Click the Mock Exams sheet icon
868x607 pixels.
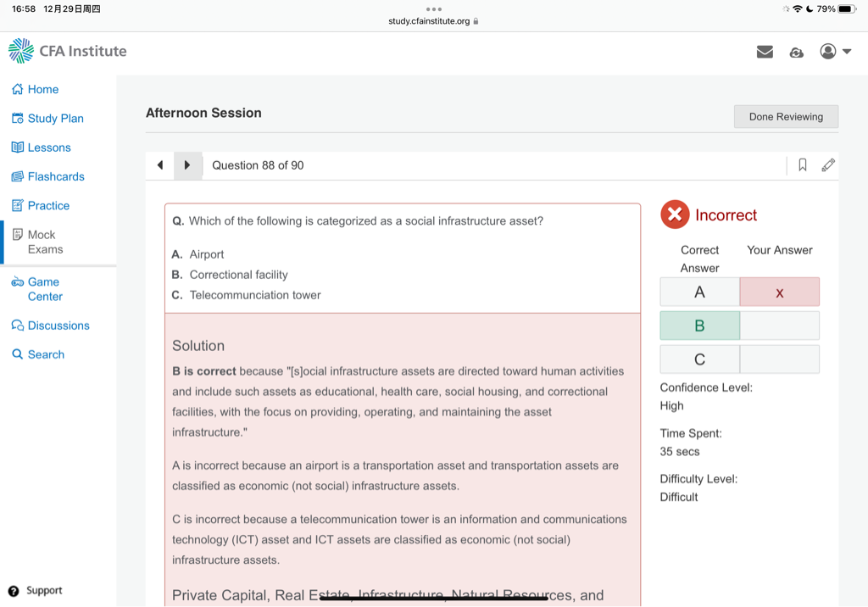coord(18,234)
